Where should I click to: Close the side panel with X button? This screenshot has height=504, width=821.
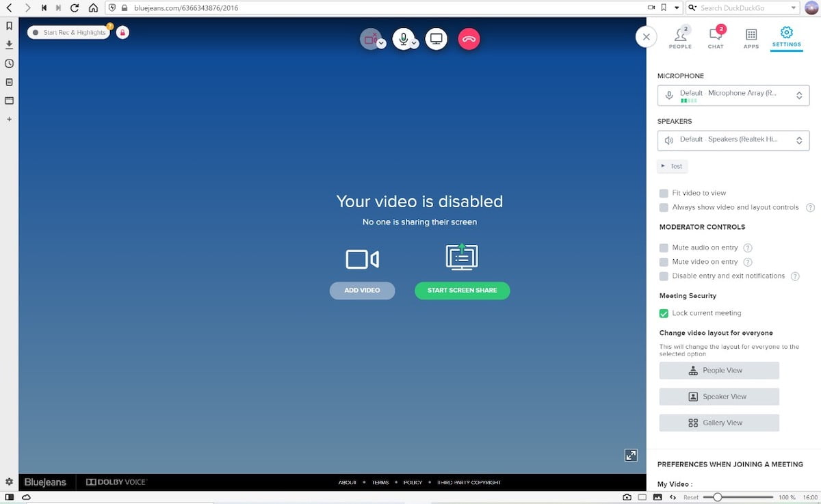coord(646,37)
